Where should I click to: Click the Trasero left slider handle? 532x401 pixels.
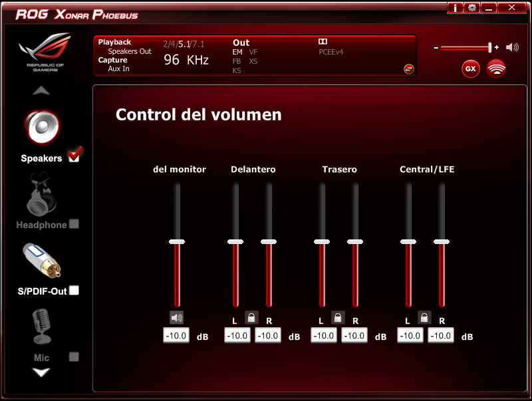click(322, 241)
